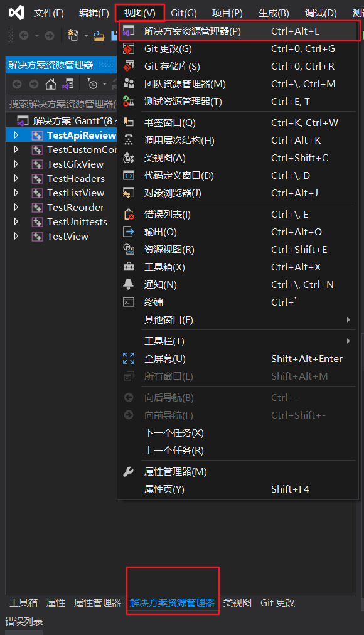
Task: Click the main toolbar navigate backward arrow
Action: 24,36
